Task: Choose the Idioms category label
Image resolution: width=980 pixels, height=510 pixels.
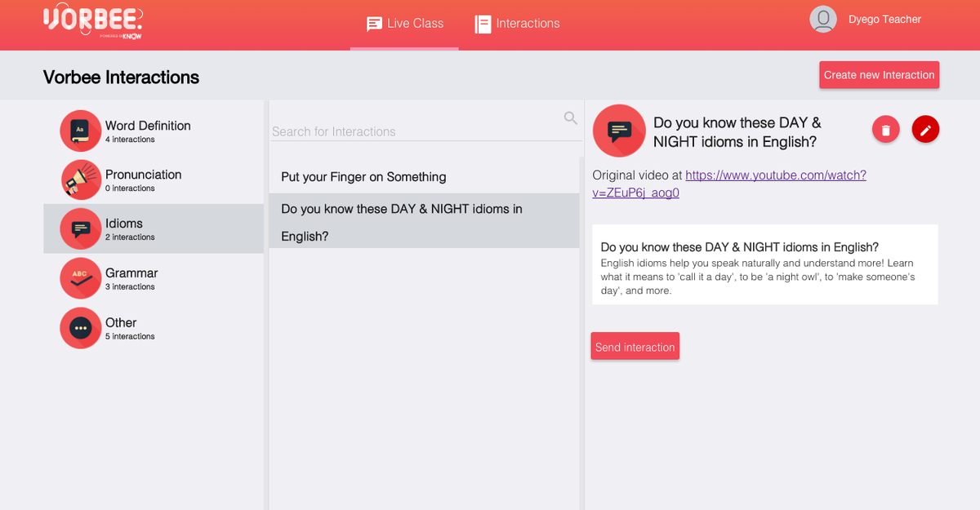Action: 124,224
